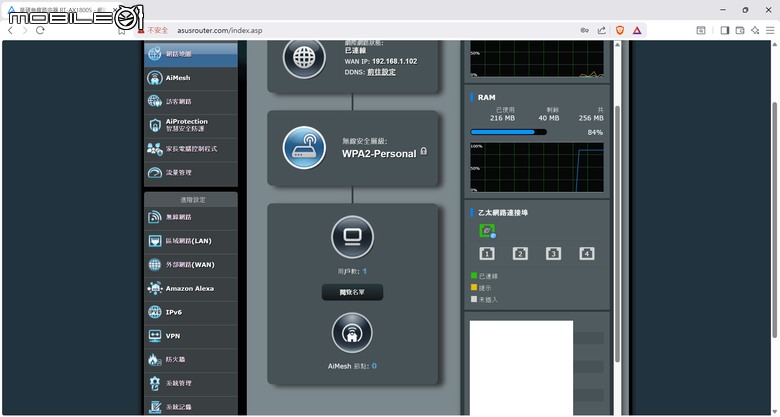Image resolution: width=780 pixels, height=417 pixels.
Task: Click the browser address bar URL
Action: [219, 30]
